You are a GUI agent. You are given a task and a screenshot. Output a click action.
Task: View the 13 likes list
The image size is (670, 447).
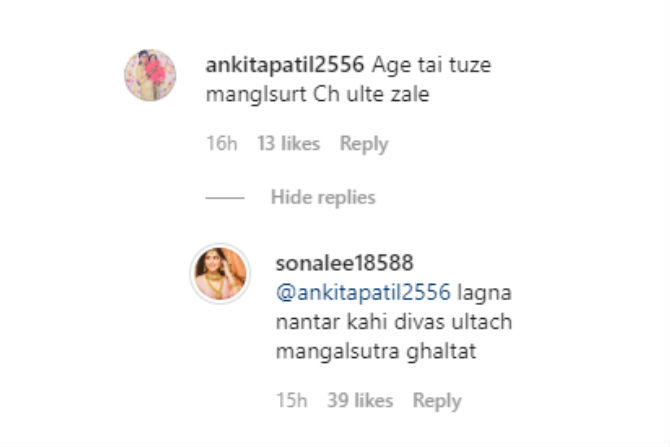coord(288,144)
